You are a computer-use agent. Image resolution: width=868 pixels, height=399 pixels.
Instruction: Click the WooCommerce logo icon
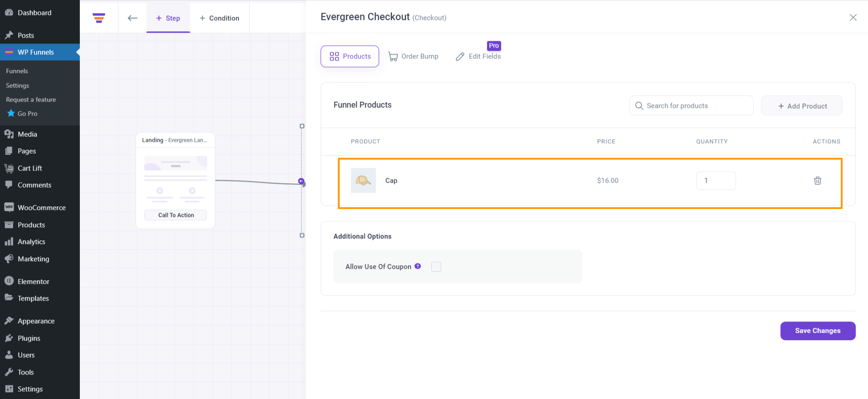click(9, 207)
